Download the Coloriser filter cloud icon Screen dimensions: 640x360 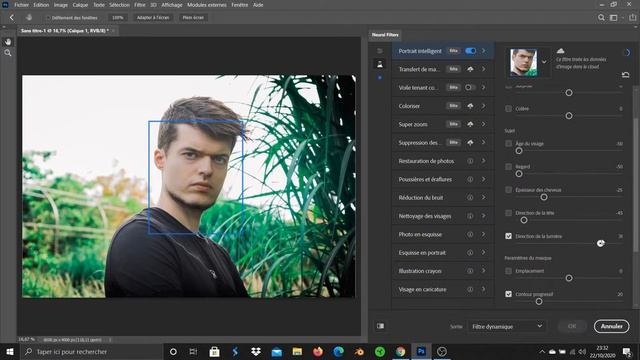(x=470, y=106)
